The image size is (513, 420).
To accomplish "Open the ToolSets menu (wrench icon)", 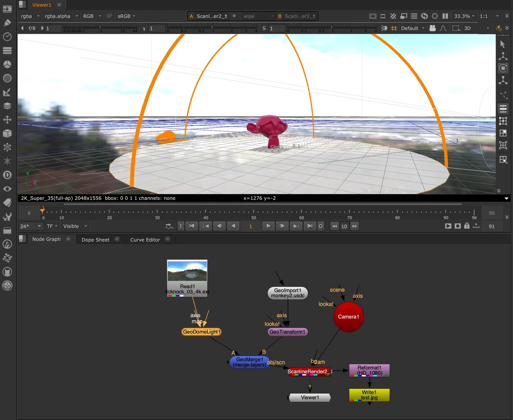I will tap(7, 216).
